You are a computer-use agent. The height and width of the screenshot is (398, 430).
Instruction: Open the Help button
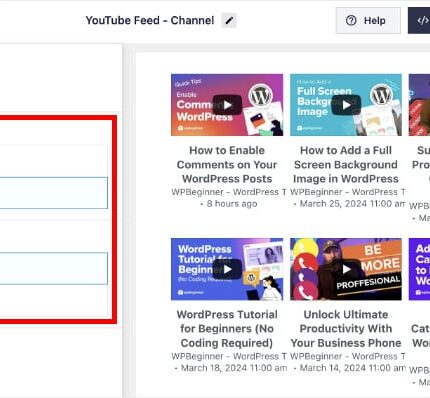368,21
